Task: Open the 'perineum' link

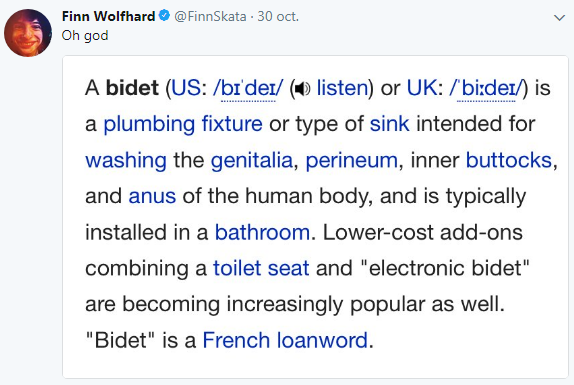Action: click(351, 161)
